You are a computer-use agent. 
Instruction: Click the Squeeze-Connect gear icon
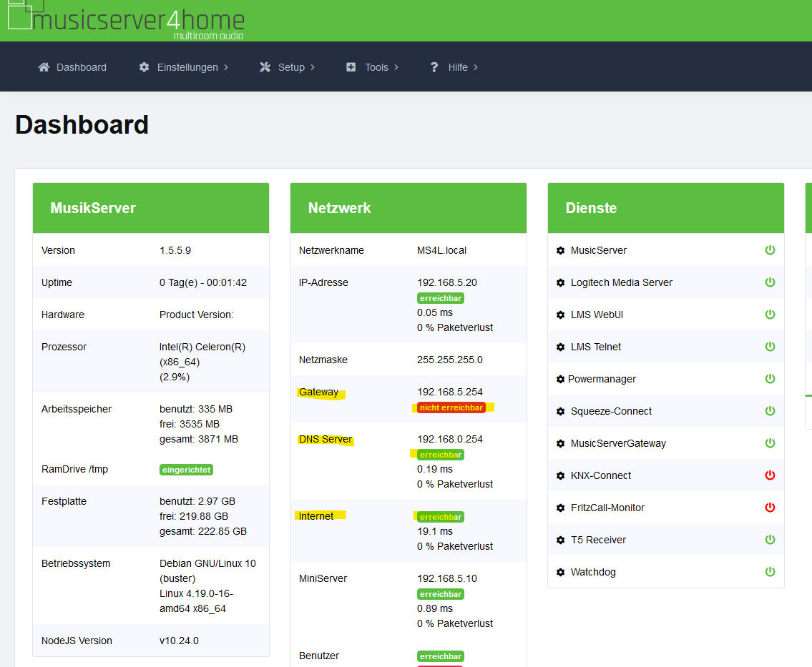pyautogui.click(x=560, y=411)
